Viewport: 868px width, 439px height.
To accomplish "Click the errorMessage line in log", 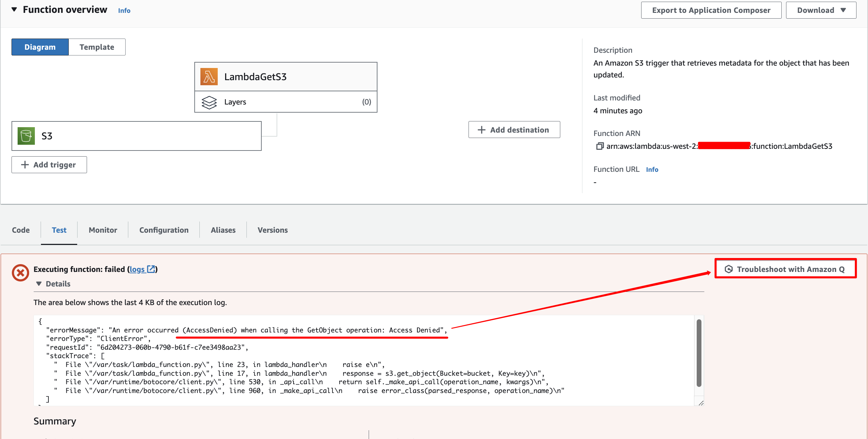I will pyautogui.click(x=247, y=330).
